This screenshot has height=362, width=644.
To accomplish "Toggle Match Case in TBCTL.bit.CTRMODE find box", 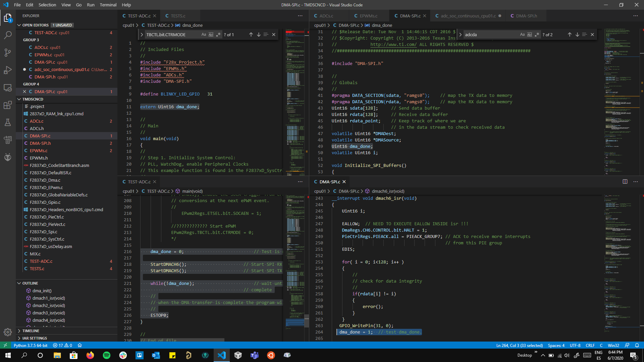I will [204, 35].
